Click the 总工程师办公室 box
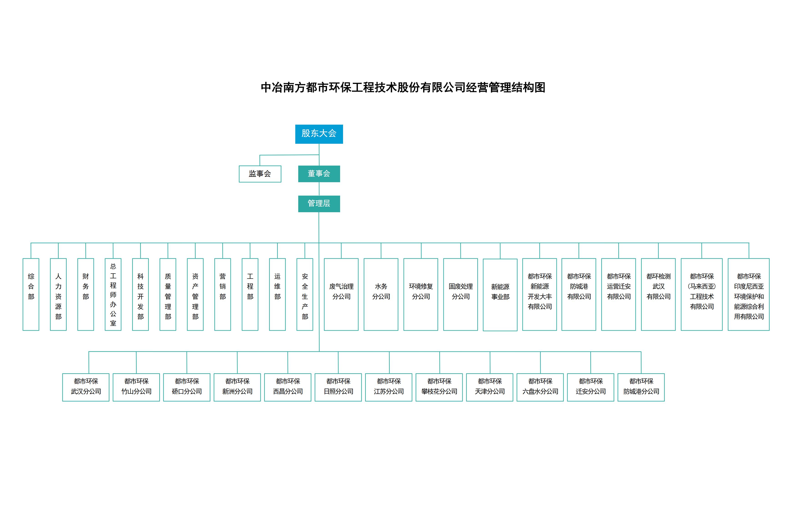Viewport: 806px width, 532px height. click(x=113, y=294)
